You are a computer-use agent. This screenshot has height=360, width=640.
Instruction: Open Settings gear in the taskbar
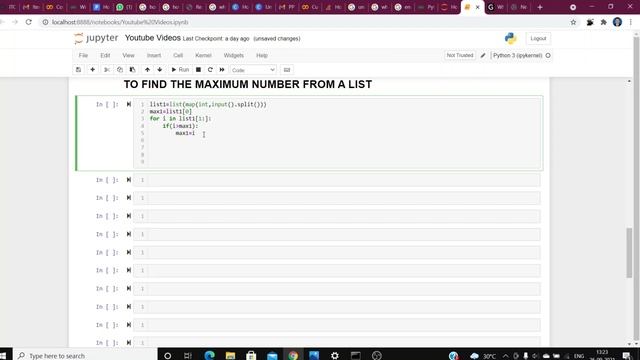coord(335,356)
